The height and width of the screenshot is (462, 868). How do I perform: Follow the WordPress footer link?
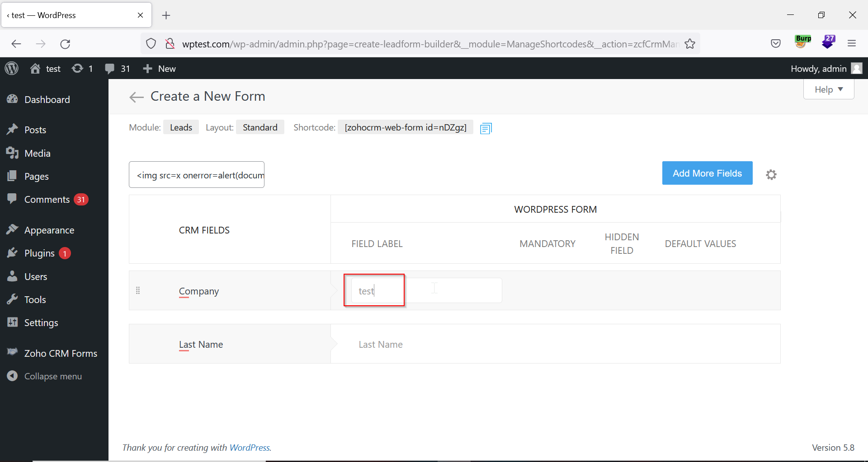[x=250, y=448]
